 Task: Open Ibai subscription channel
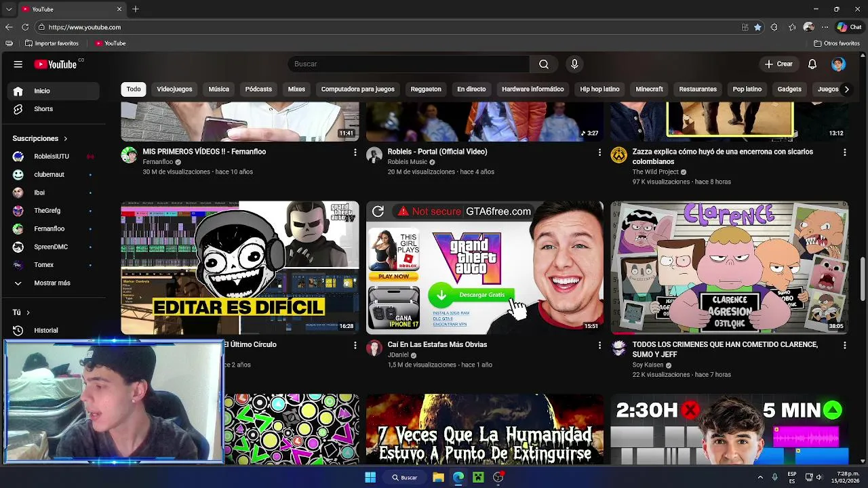coord(53,192)
